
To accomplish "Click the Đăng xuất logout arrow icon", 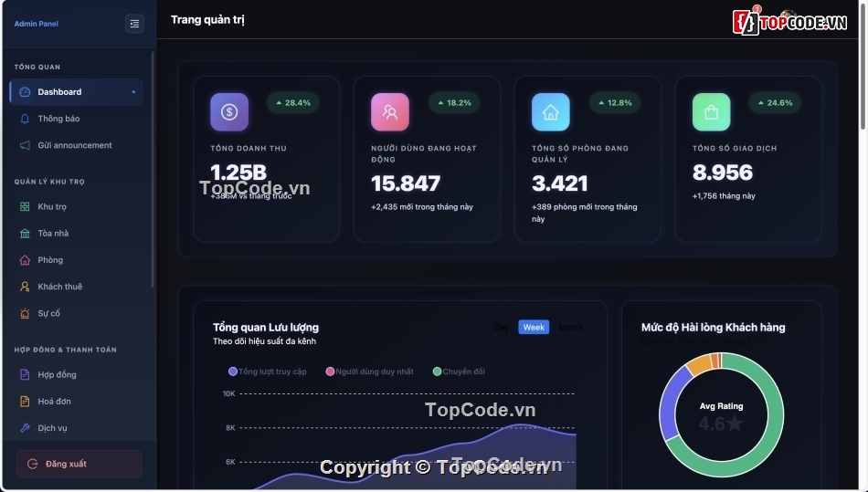I will 33,464.
